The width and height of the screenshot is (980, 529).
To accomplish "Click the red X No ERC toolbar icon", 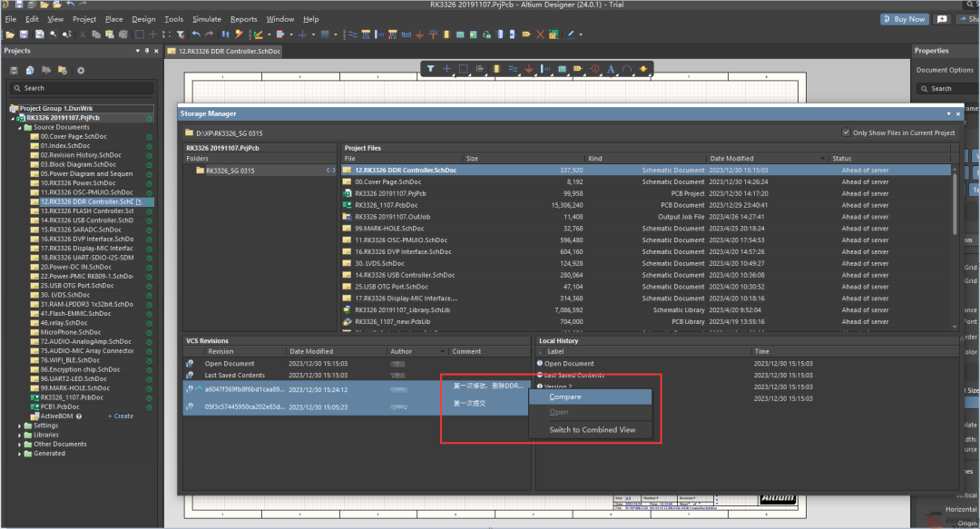I will [x=541, y=34].
